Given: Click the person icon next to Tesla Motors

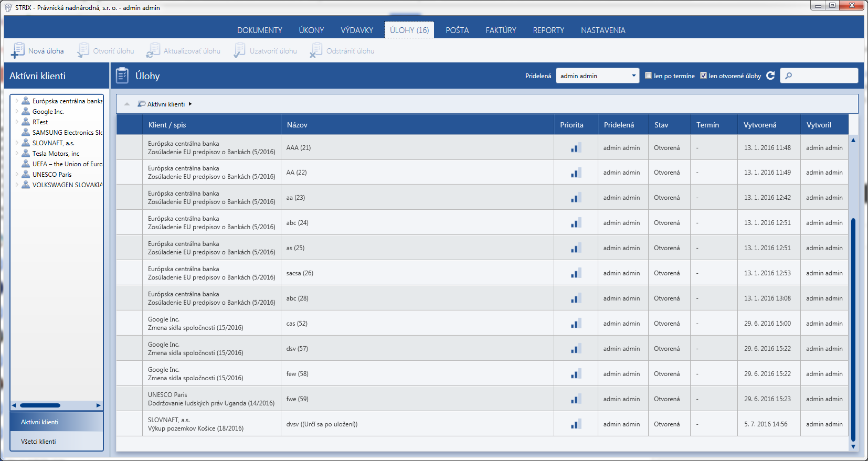Looking at the screenshot, I should coord(26,153).
